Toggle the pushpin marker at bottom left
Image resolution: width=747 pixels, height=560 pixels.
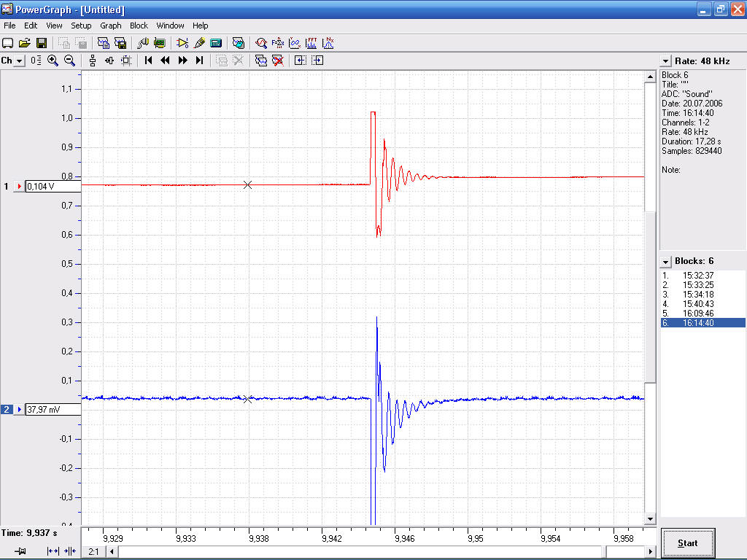tap(20, 551)
